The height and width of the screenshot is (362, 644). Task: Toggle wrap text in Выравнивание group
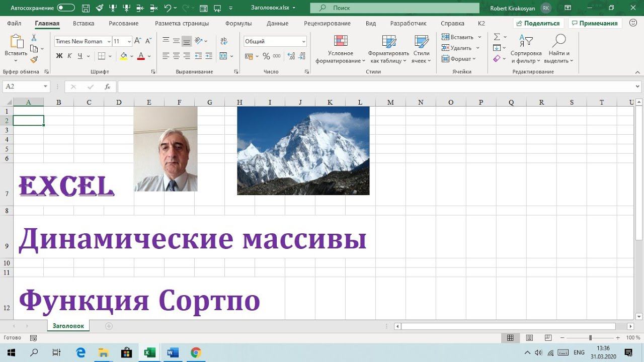click(224, 41)
